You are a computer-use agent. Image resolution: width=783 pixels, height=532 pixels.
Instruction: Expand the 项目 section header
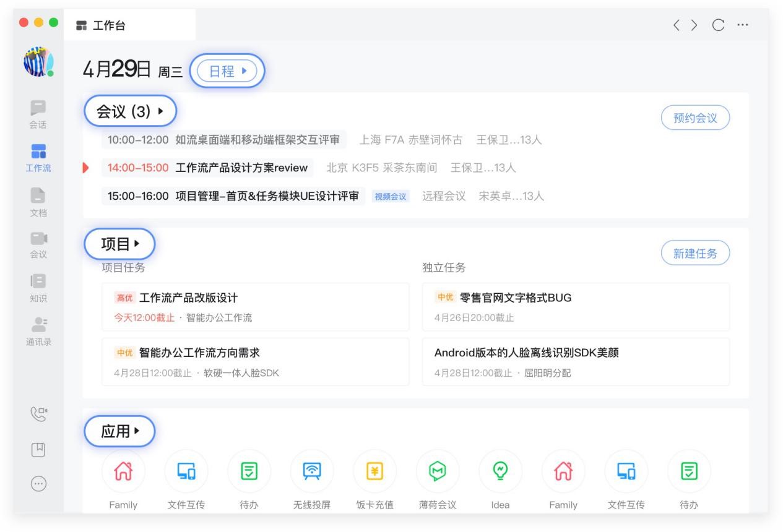point(119,244)
